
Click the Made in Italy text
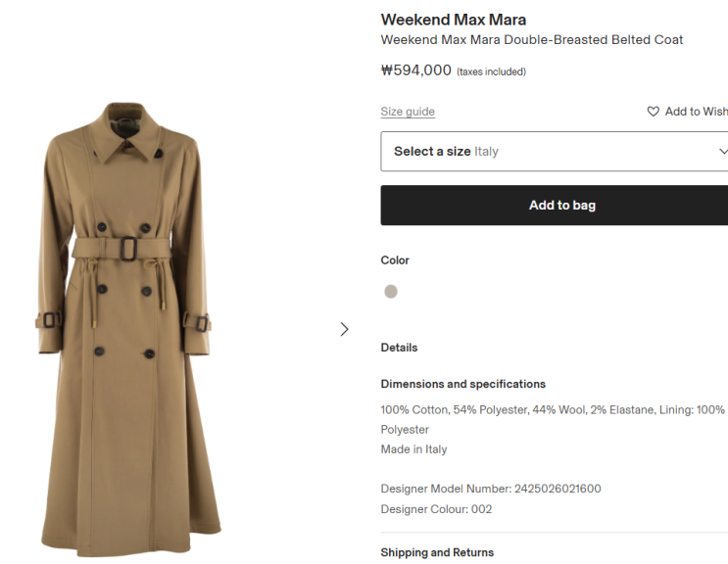413,449
